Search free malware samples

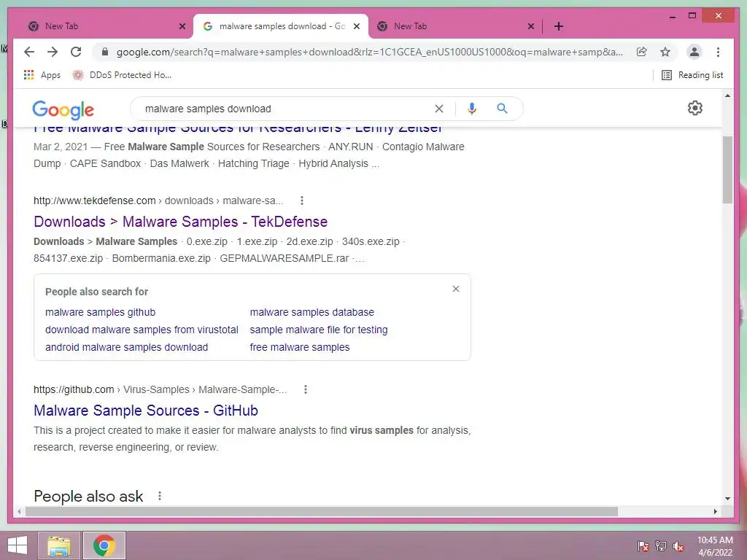click(300, 347)
